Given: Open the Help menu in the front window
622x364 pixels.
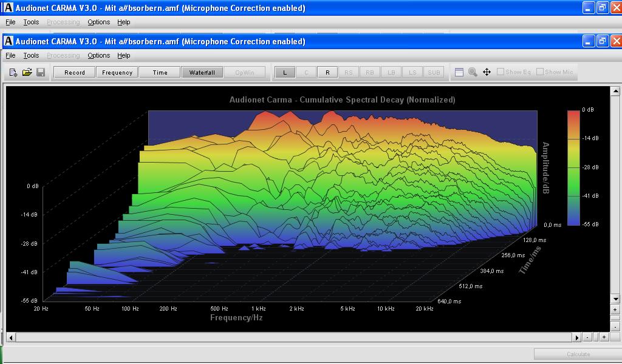Looking at the screenshot, I should 124,55.
